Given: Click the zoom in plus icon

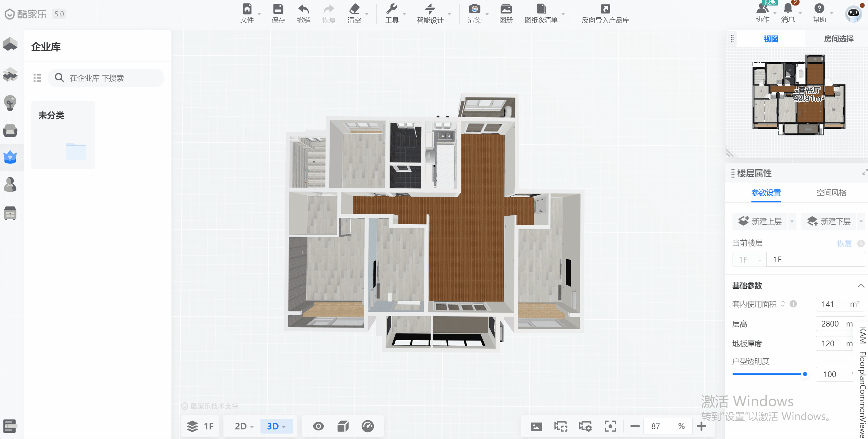Looking at the screenshot, I should click(701, 426).
